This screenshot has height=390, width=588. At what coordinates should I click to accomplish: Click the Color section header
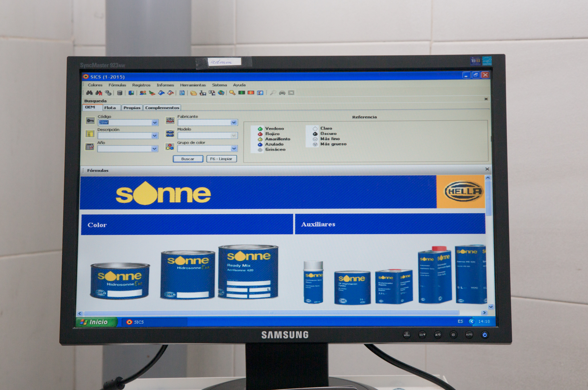tap(187, 224)
